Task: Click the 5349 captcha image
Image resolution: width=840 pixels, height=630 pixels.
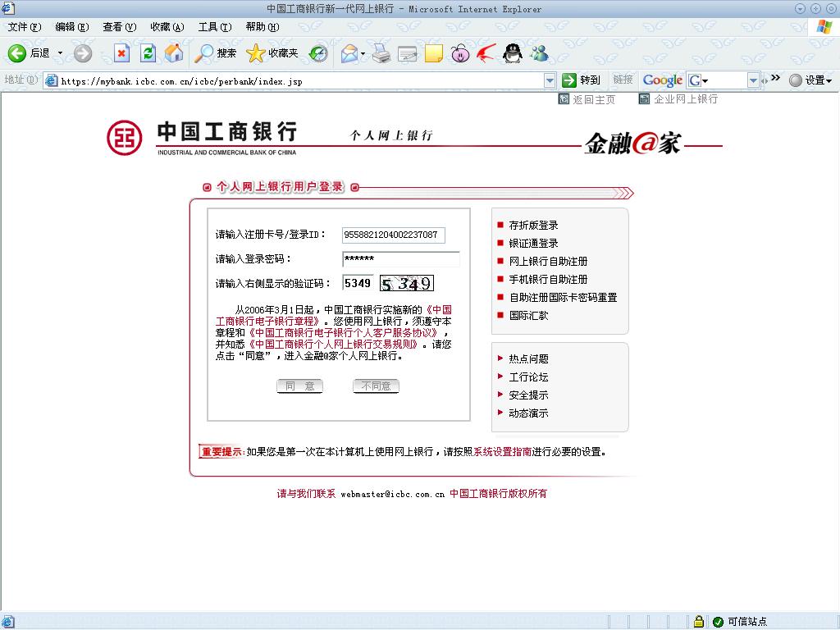Action: (x=407, y=283)
